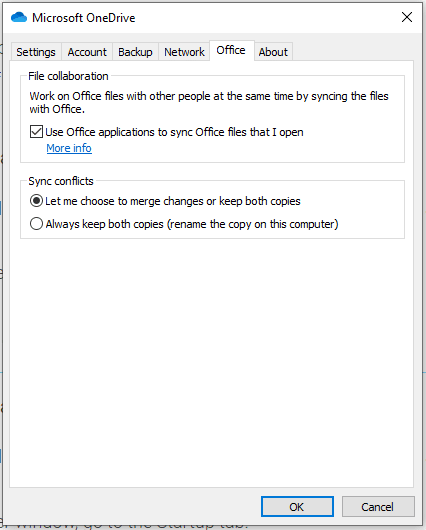The width and height of the screenshot is (426, 530).
Task: Confirm with the OK button
Action: (x=297, y=506)
